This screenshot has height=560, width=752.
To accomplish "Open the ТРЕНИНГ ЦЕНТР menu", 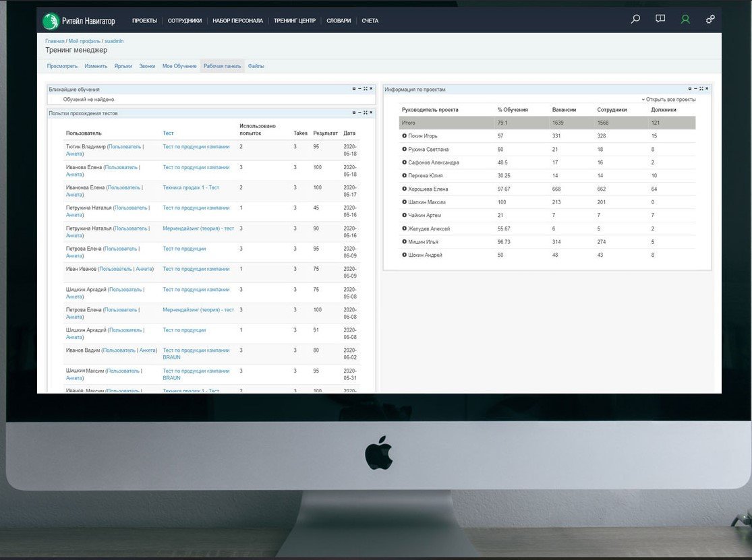I will coord(295,21).
